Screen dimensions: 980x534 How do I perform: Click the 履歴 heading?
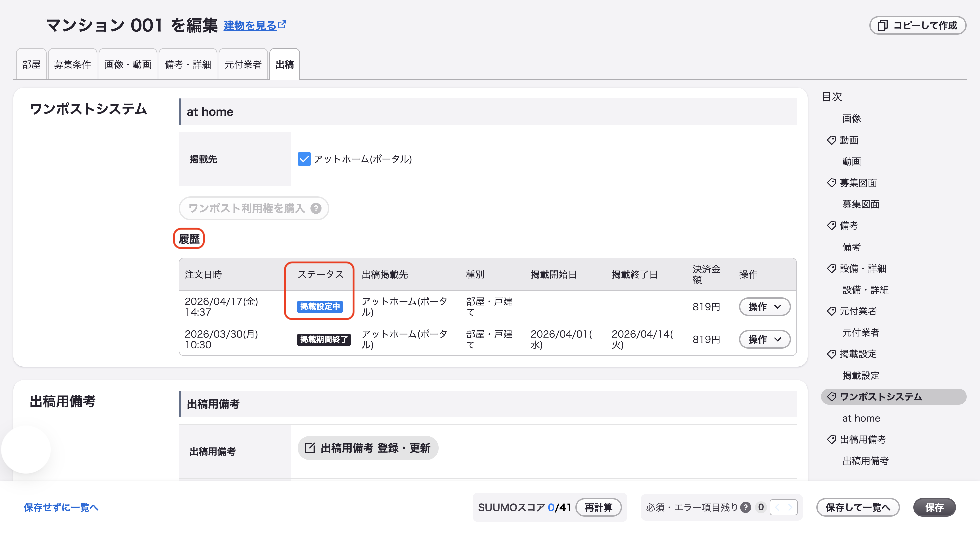pyautogui.click(x=189, y=239)
